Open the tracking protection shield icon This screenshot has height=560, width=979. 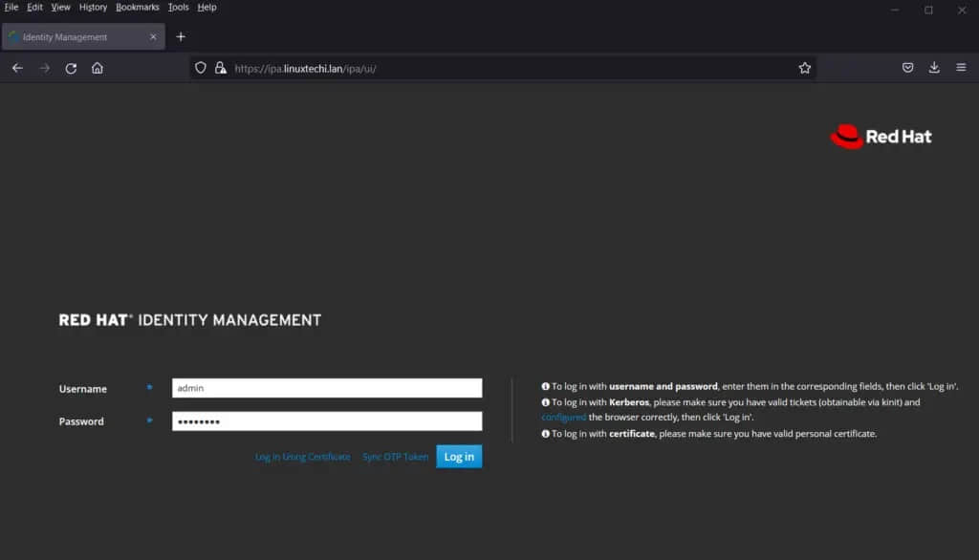pos(201,68)
